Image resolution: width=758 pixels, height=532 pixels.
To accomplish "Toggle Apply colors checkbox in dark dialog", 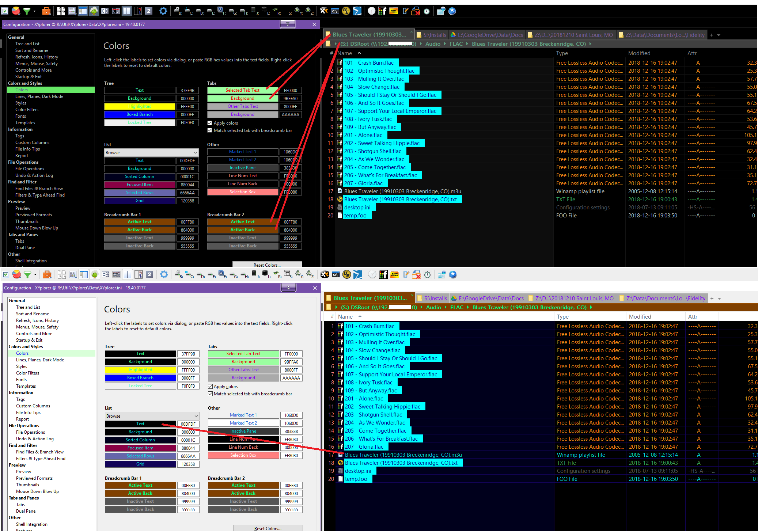I will pyautogui.click(x=210, y=123).
